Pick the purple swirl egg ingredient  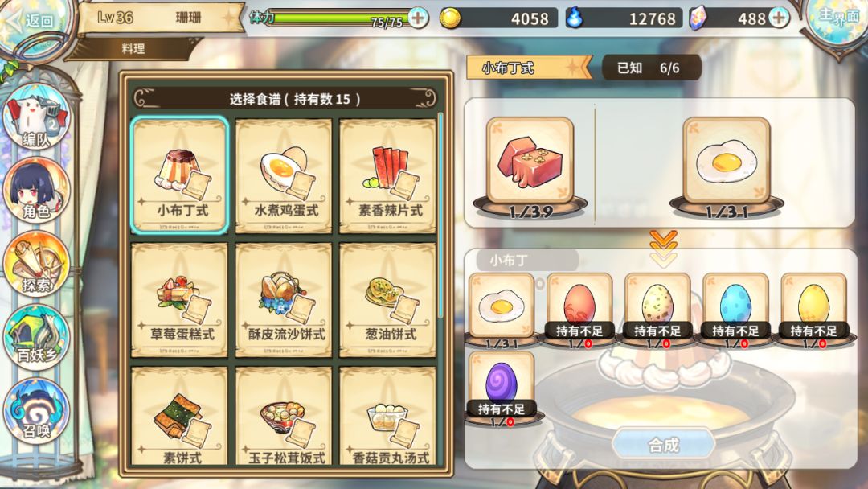point(501,385)
